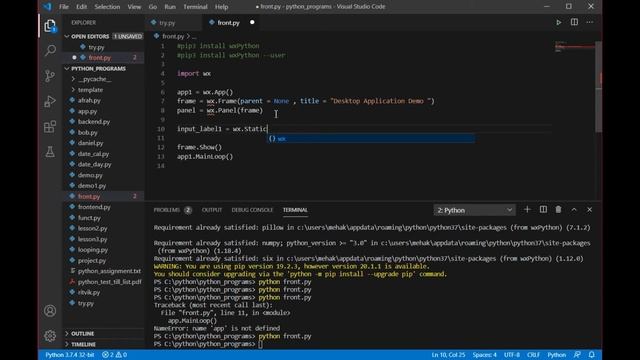Click feedback icon in status bar

(x=577, y=355)
